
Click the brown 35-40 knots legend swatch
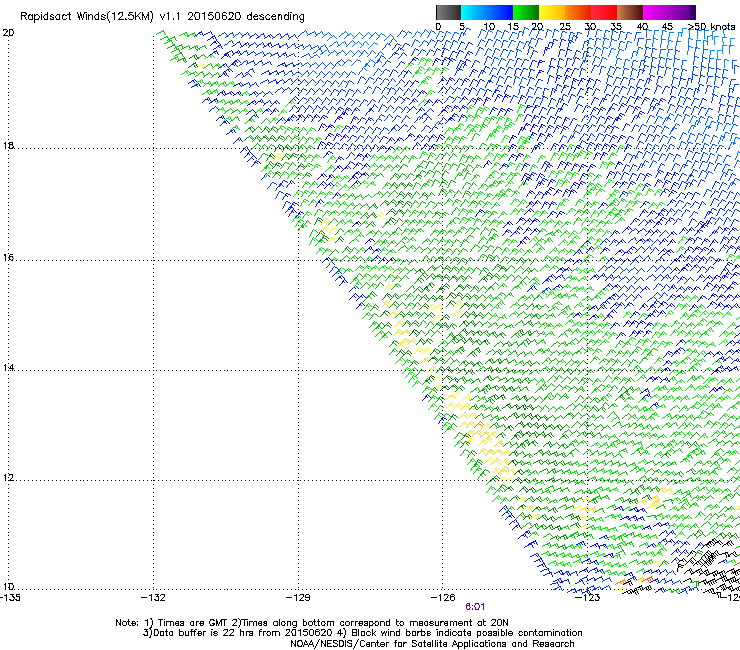point(630,12)
